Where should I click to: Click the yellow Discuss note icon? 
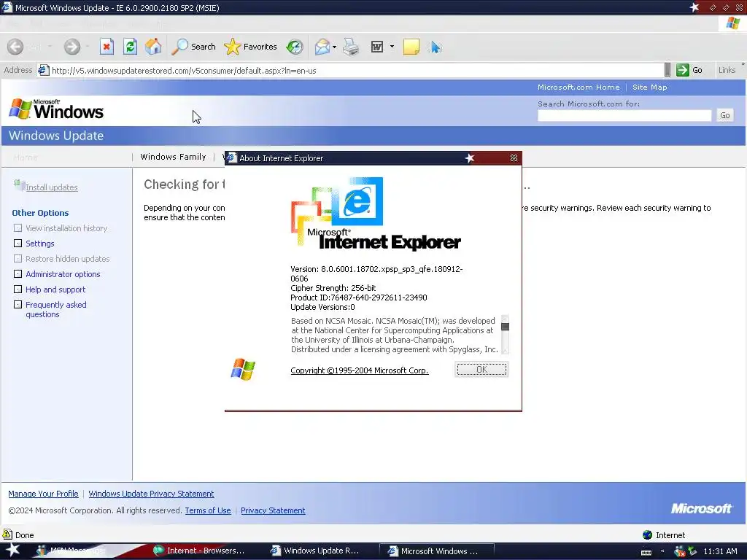click(411, 47)
